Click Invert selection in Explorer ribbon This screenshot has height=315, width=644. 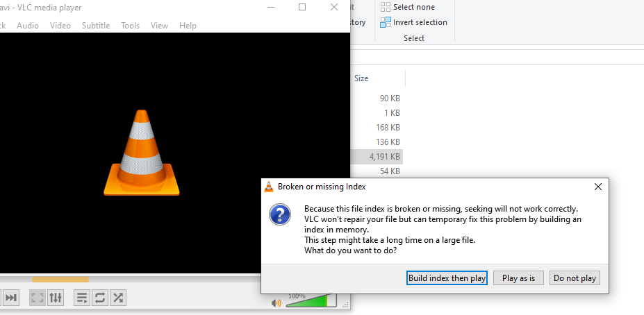pos(414,22)
